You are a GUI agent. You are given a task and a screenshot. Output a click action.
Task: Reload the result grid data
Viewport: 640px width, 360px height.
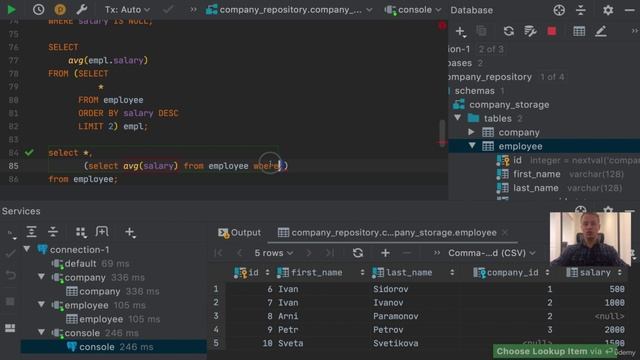358,253
